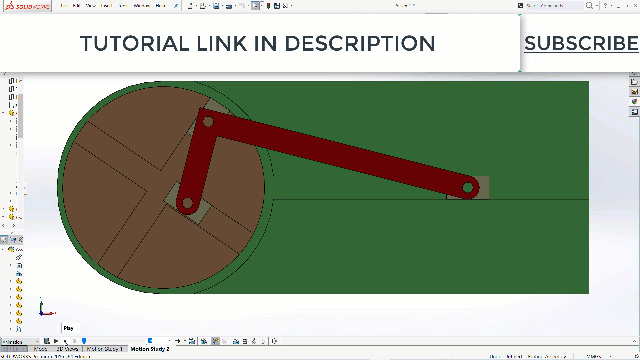Click the Save Animation icon
This screenshot has width=640, height=360.
[x=192, y=341]
